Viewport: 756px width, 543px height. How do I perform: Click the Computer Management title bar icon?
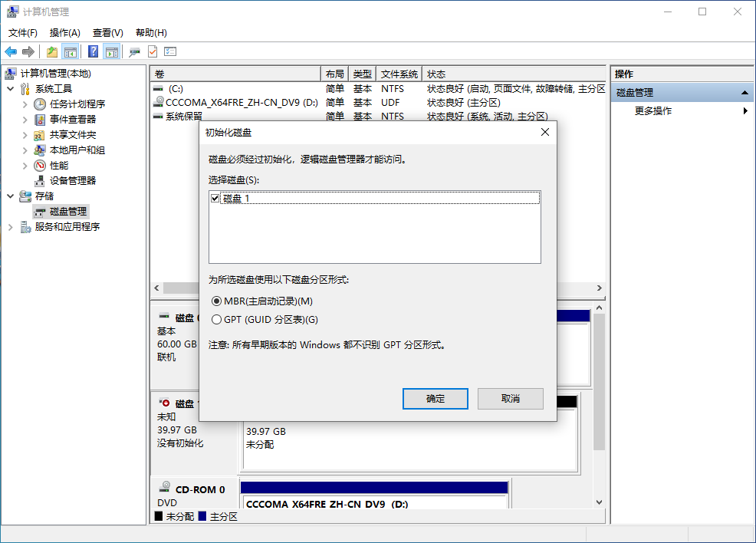[x=12, y=12]
